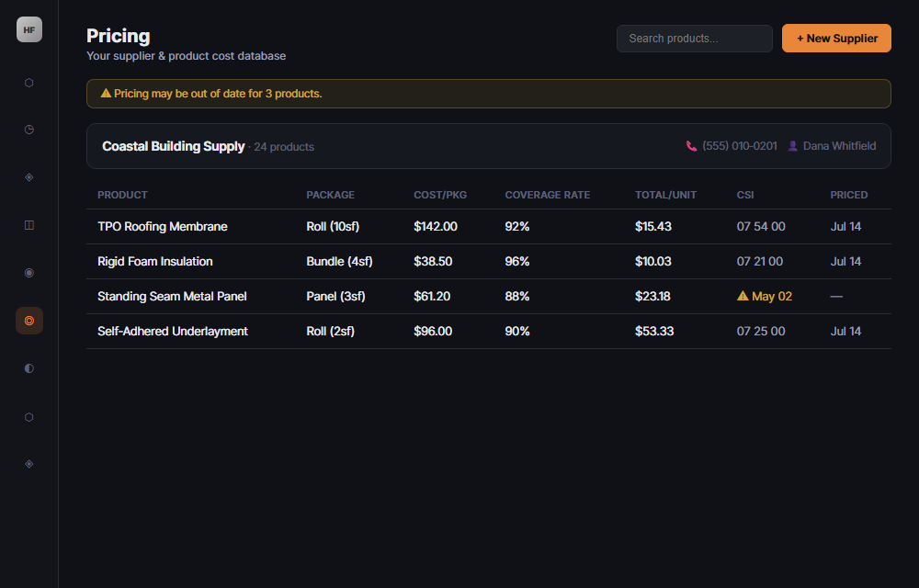The height and width of the screenshot is (588, 919).
Task: Open the pie-chart clock sidebar icon
Action: [29, 130]
